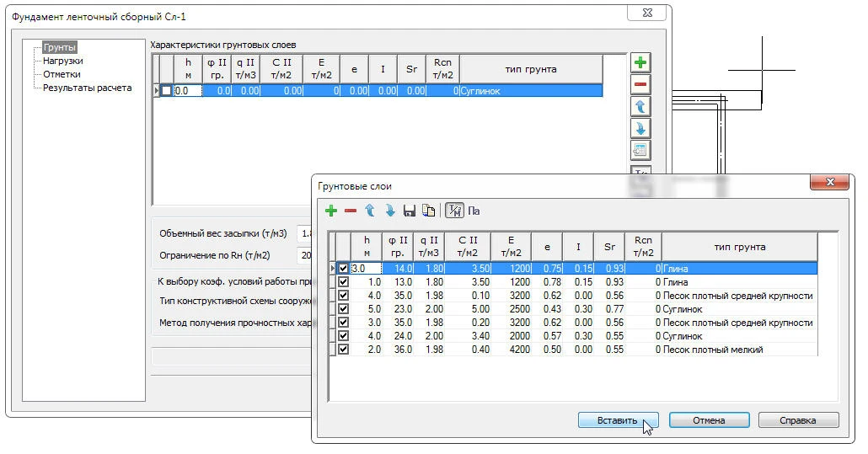The width and height of the screenshot is (868, 454).
Task: Uncheck the Песок плотный мелкий row checkbox
Action: tap(343, 350)
